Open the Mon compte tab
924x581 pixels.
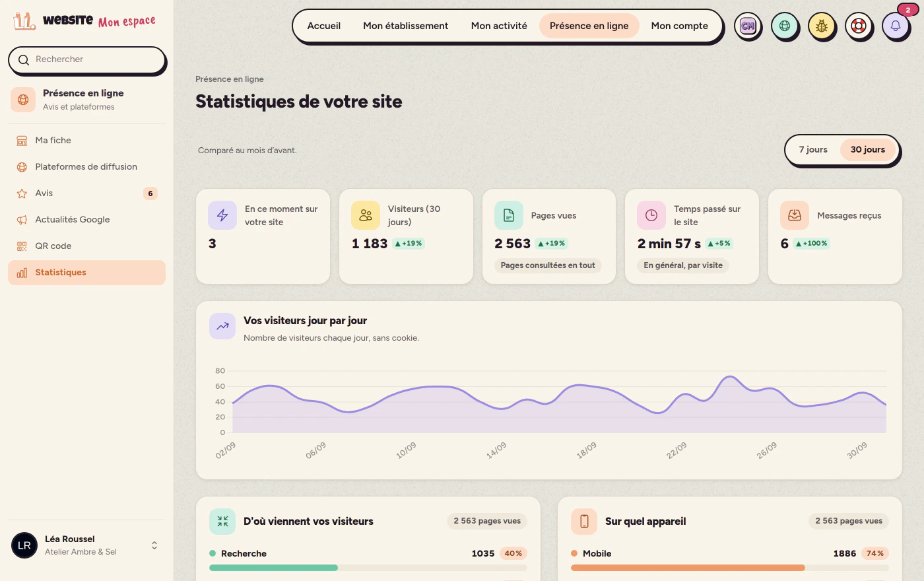pos(680,26)
